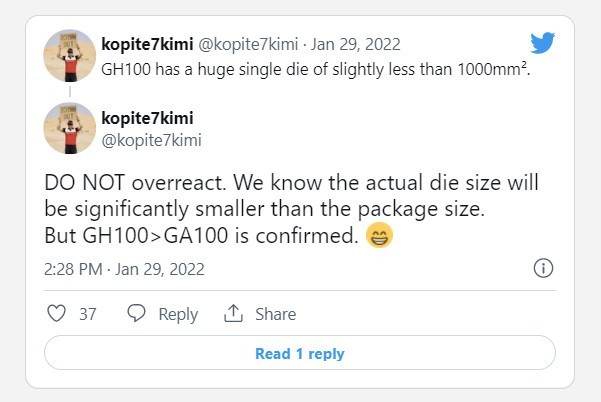Like the tweet with the heart icon
The image size is (601, 402).
coord(56,314)
